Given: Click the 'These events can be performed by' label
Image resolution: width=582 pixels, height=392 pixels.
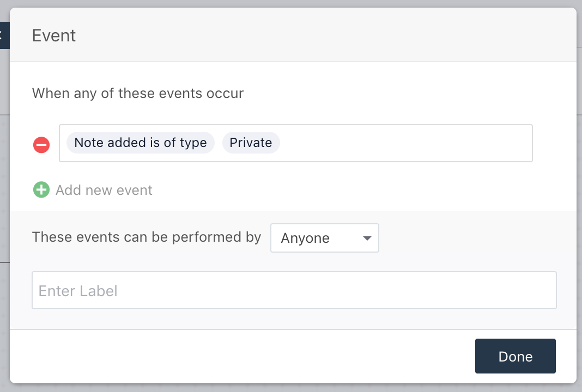Looking at the screenshot, I should click(x=146, y=237).
